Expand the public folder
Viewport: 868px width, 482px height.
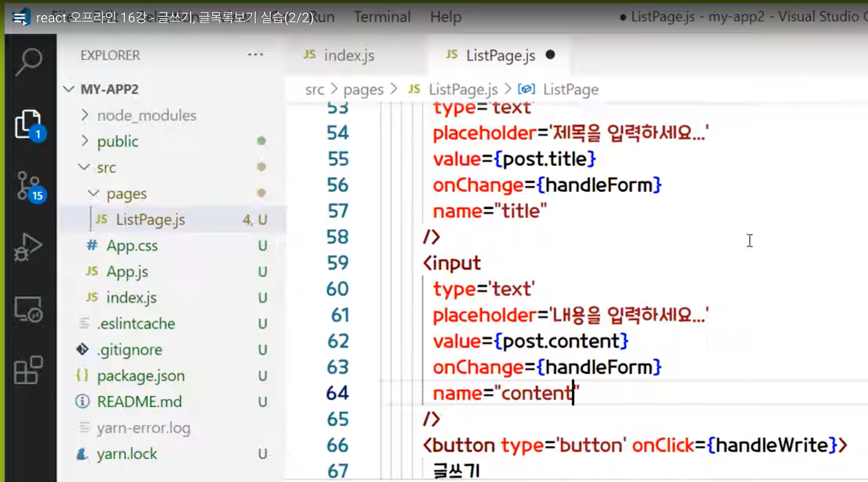(84, 141)
